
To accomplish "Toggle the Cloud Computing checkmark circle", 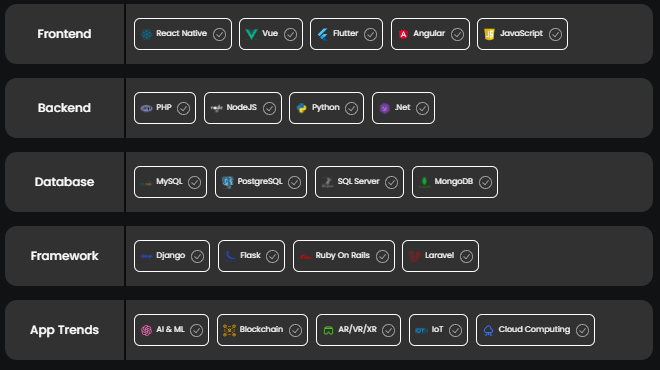I will pos(583,330).
